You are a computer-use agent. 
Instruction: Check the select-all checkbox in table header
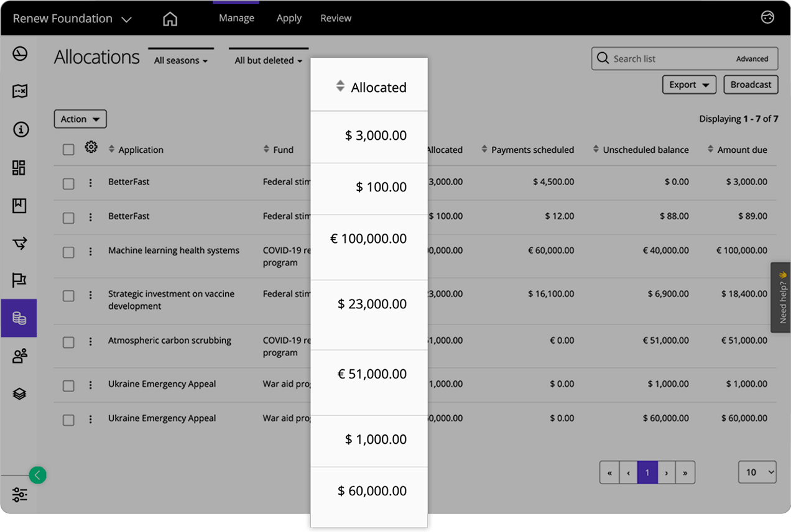coord(68,149)
